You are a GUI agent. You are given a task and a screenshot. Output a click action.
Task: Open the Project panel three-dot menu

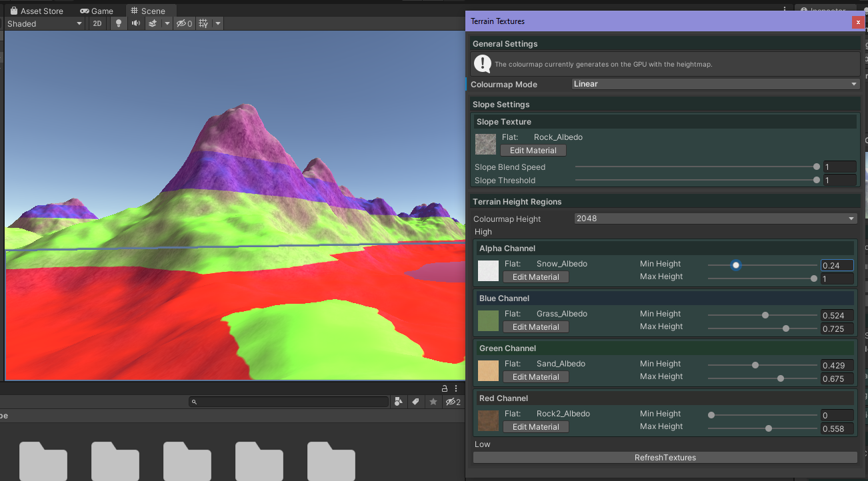[456, 388]
